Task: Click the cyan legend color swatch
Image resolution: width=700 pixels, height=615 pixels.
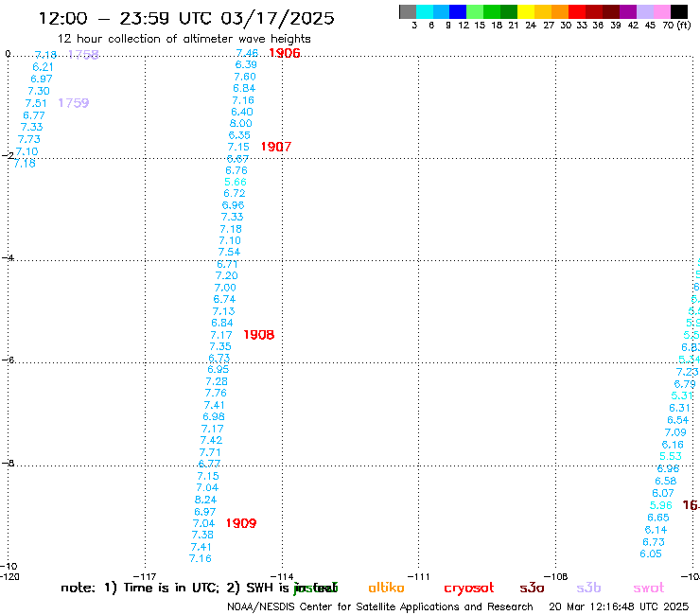Action: (425, 11)
